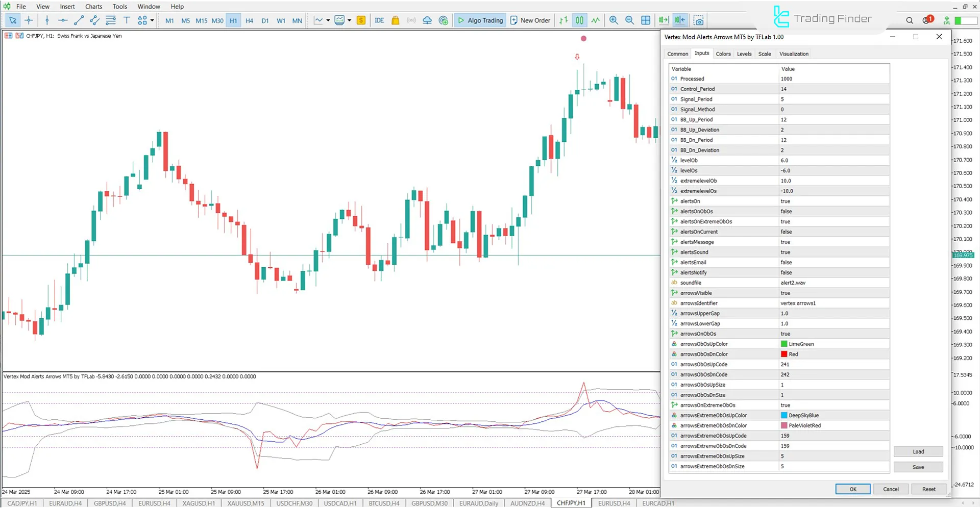The image size is (980, 508).
Task: Switch timeframe to D1
Action: pos(265,20)
